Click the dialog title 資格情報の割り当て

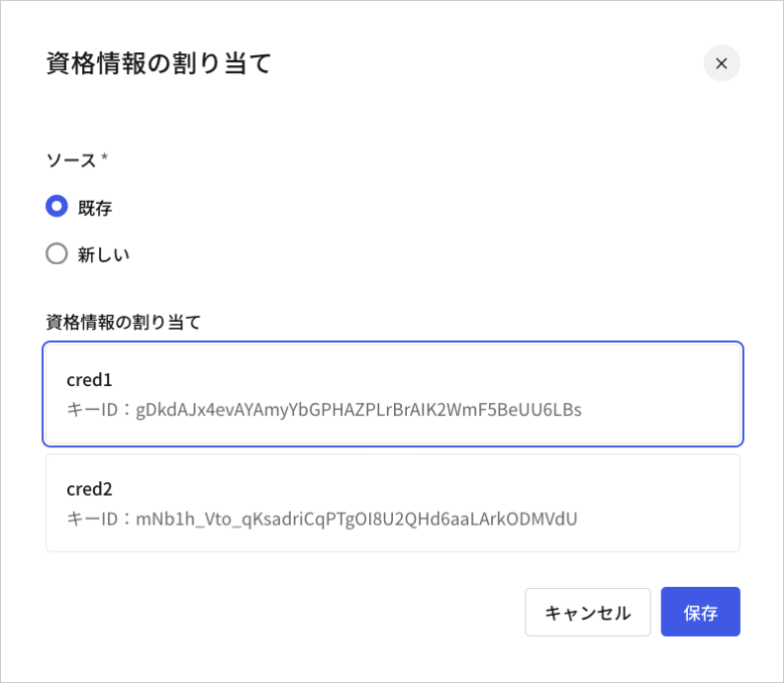coord(159,63)
